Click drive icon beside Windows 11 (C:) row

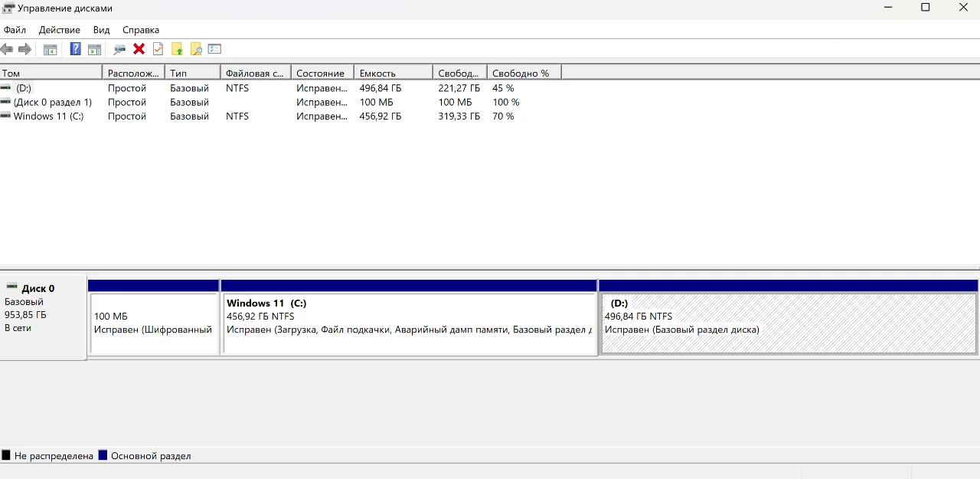click(x=6, y=116)
